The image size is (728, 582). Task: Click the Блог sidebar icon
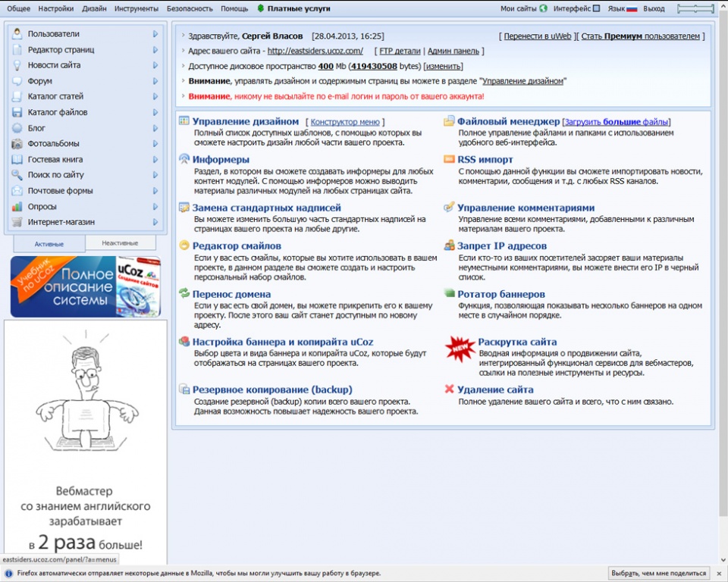click(x=17, y=128)
